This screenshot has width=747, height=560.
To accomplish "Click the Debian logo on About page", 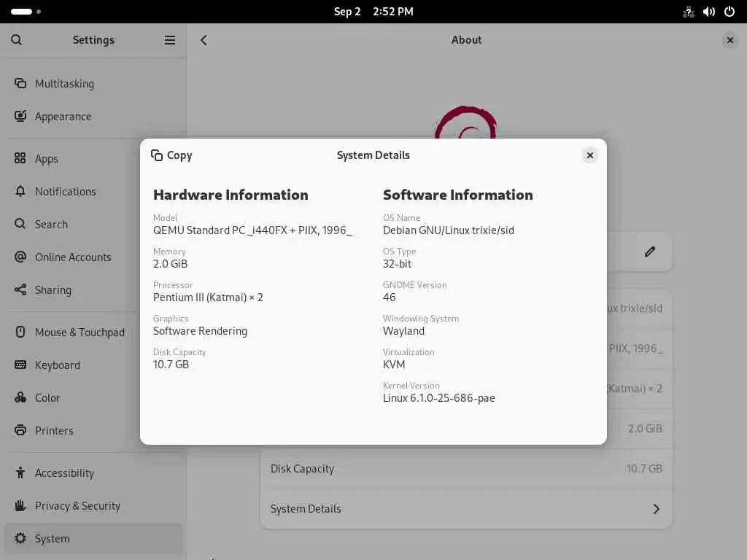I will coord(465,122).
